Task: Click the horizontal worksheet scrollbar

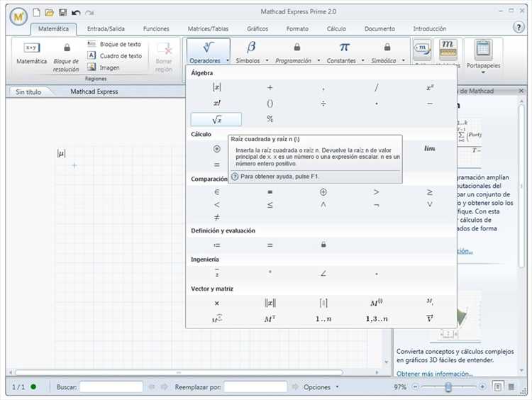Action: tap(179, 372)
